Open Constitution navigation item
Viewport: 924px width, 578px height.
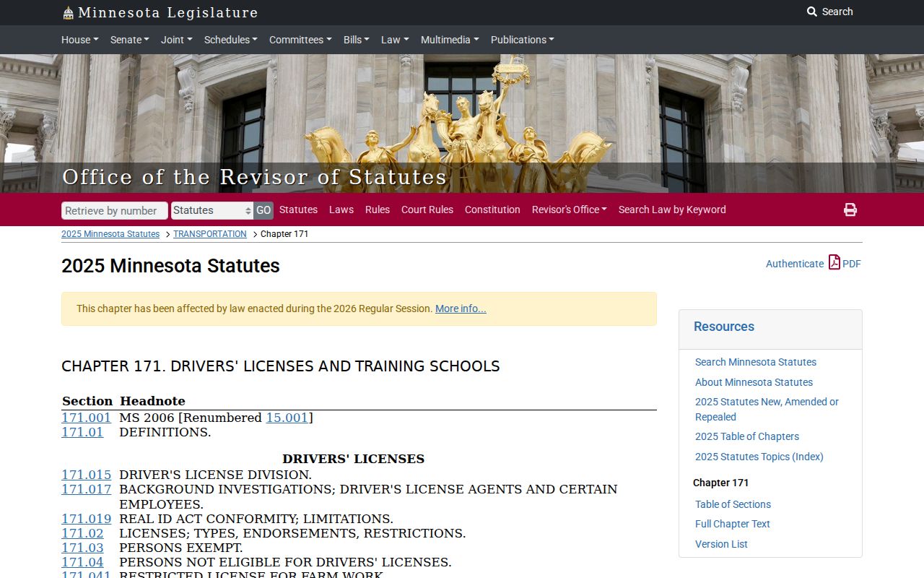click(492, 210)
